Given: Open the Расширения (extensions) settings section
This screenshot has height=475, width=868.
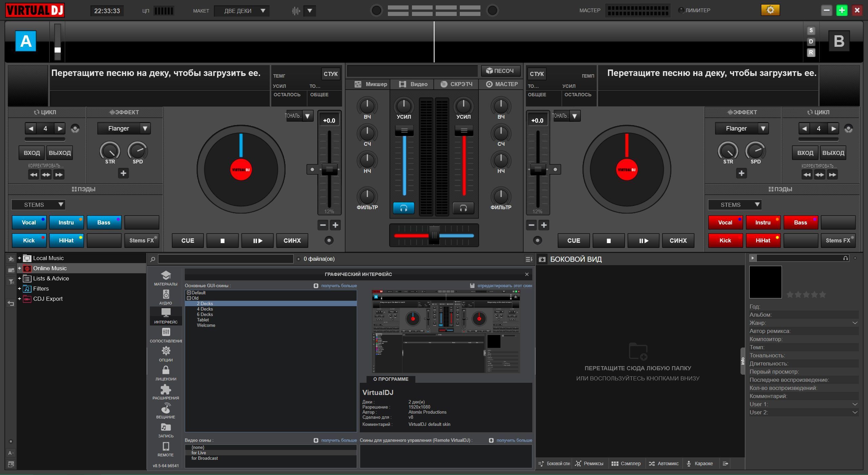Looking at the screenshot, I should click(x=166, y=392).
